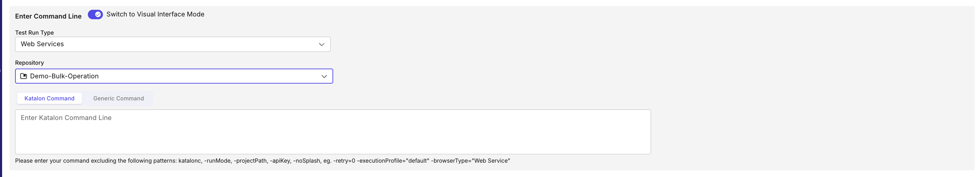This screenshot has height=177, width=980.
Task: Click the "Web Services" value in Test Run Type
Action: [42, 44]
